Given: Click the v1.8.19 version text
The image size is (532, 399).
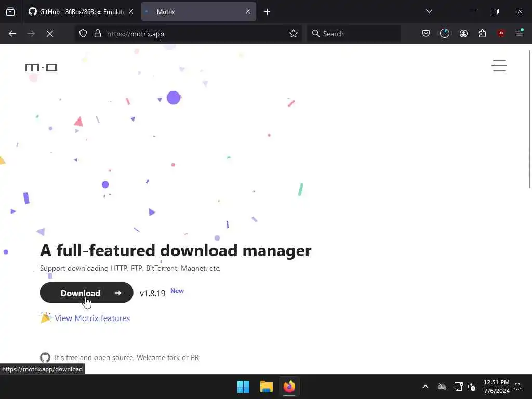Looking at the screenshot, I should [152, 294].
